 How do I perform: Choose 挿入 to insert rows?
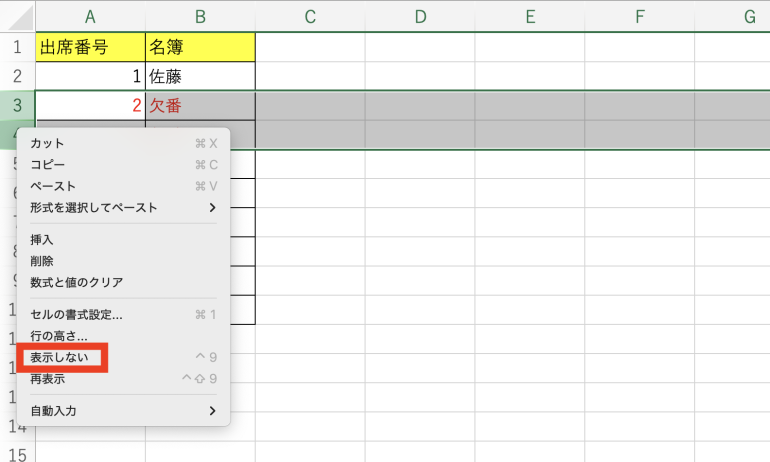[x=42, y=240]
